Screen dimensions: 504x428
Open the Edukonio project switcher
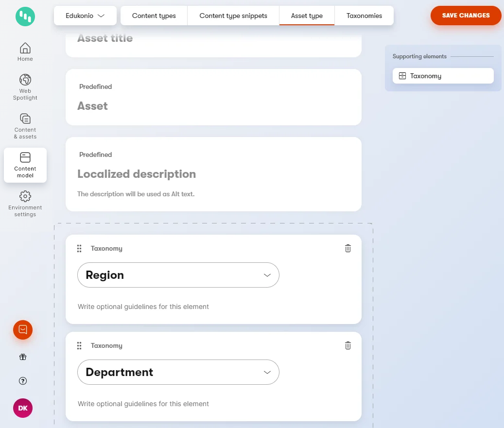[x=85, y=15]
